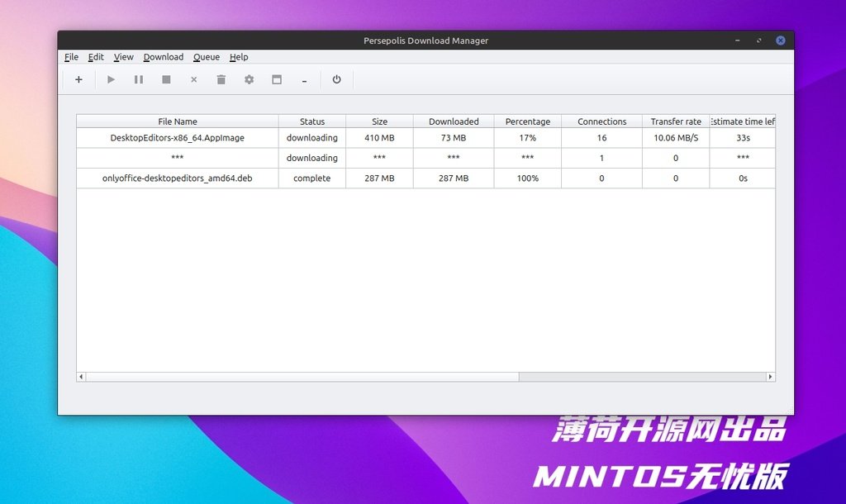The height and width of the screenshot is (504, 846).
Task: Add a new download link with plus icon
Action: tap(78, 80)
